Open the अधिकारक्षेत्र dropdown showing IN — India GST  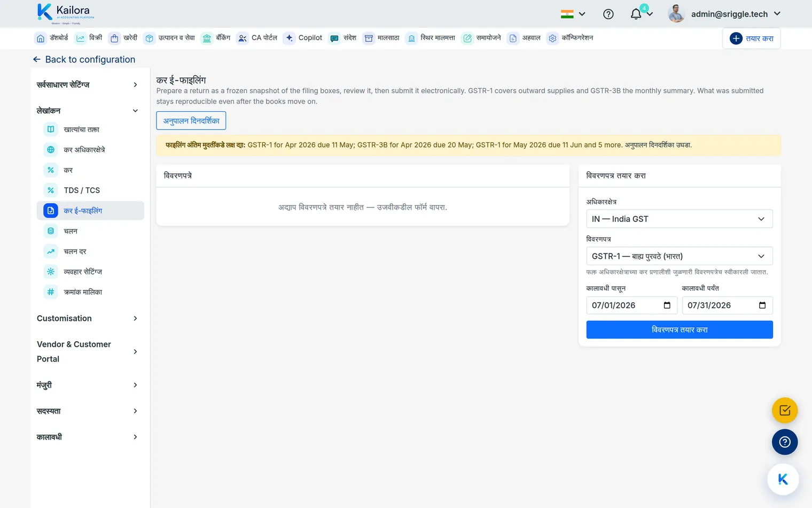(x=680, y=219)
